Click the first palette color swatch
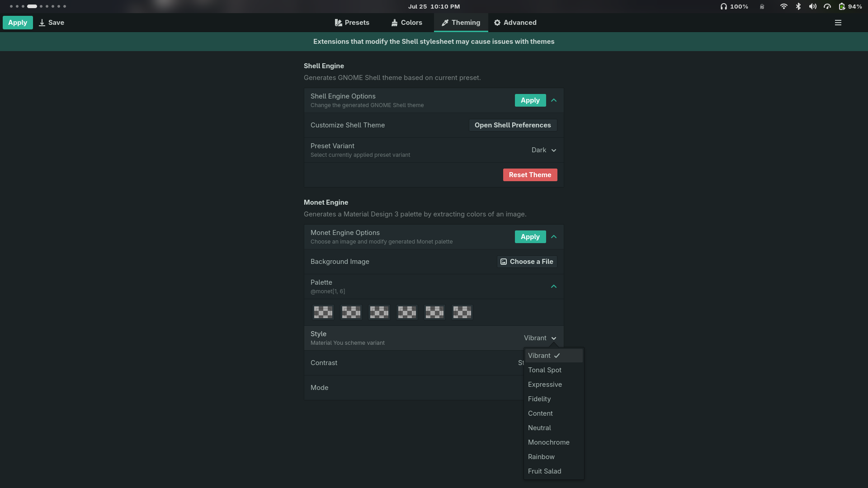868x488 pixels. (323, 312)
